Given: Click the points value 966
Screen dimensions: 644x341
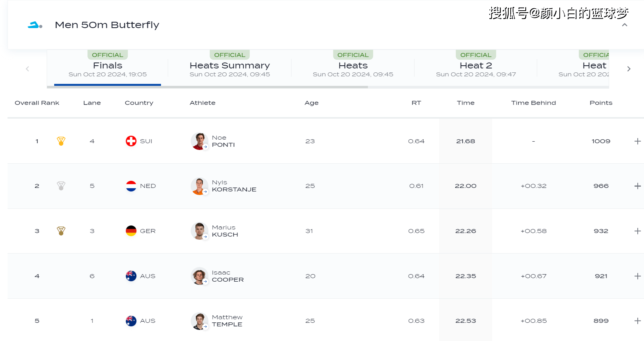Looking at the screenshot, I should pyautogui.click(x=601, y=186).
